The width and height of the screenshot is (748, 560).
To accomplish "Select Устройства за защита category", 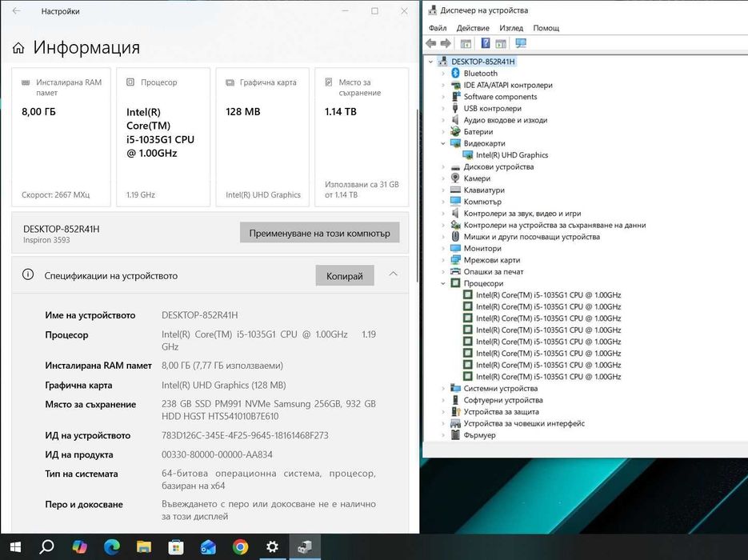I will coord(501,412).
